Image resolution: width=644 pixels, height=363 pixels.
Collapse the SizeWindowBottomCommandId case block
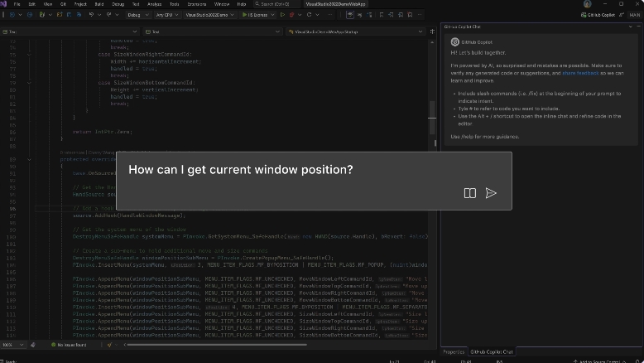[29, 83]
